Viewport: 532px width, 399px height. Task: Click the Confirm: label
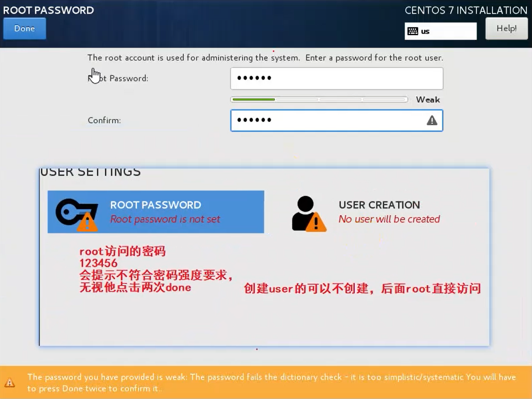coord(104,120)
